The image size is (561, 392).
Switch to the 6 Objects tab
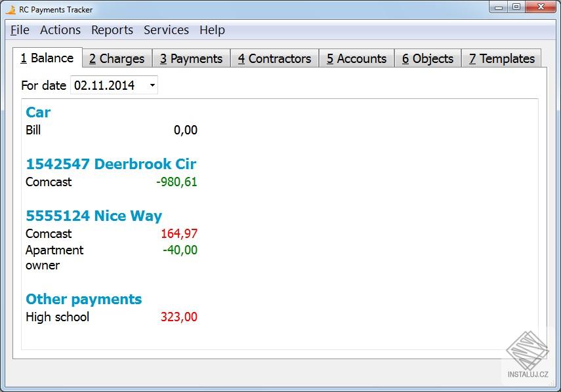click(x=428, y=58)
